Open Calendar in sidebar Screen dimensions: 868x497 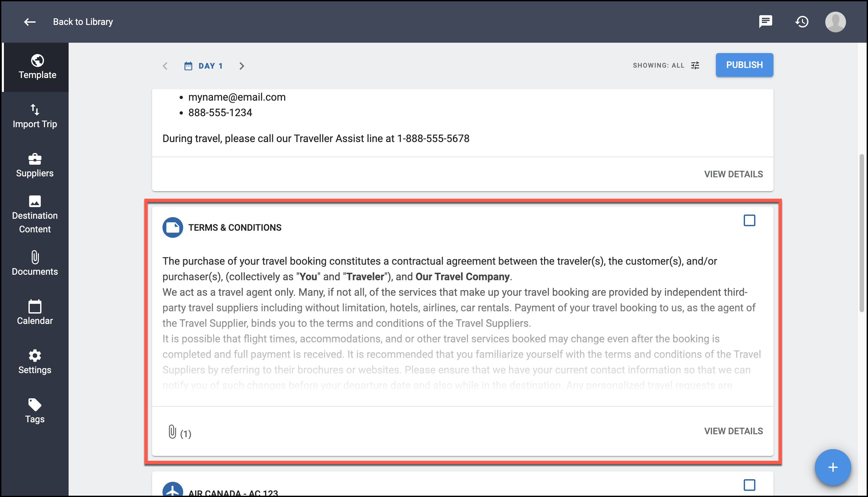35,312
